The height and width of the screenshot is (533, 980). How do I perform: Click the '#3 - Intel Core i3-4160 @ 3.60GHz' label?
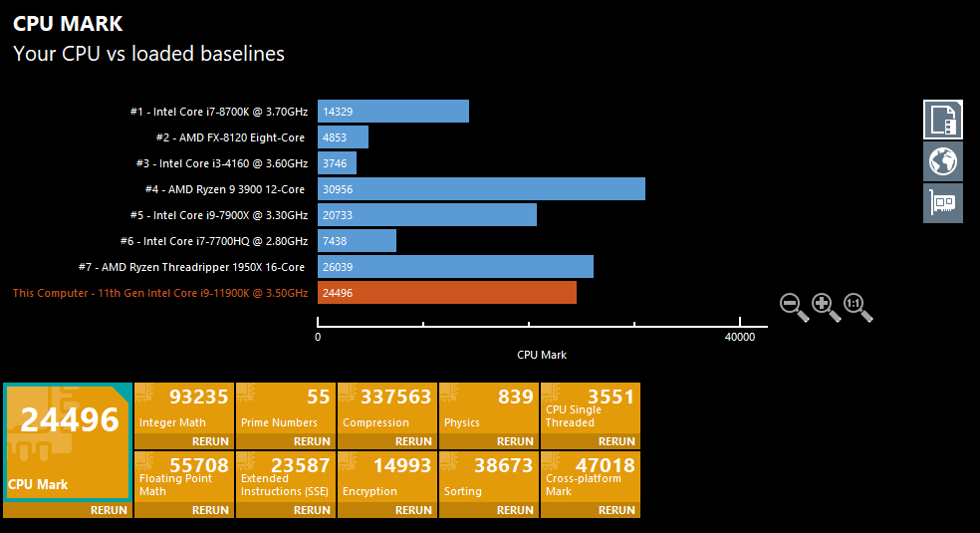coord(222,163)
